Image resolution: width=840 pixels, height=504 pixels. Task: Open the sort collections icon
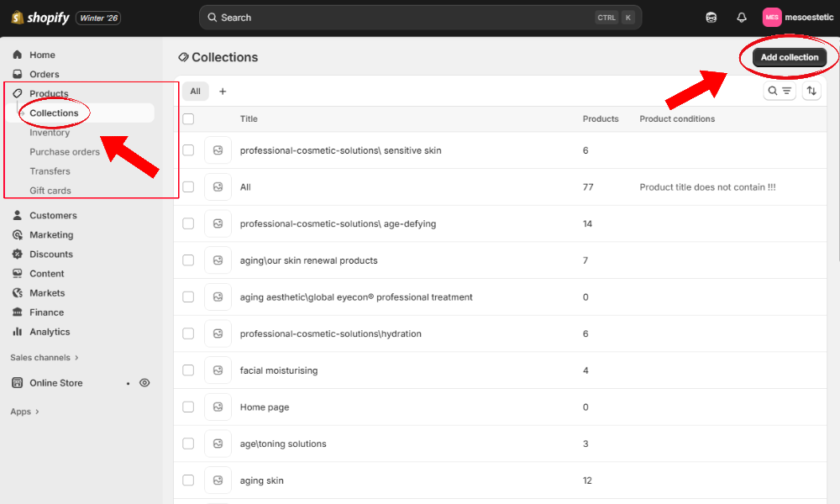pyautogui.click(x=811, y=92)
